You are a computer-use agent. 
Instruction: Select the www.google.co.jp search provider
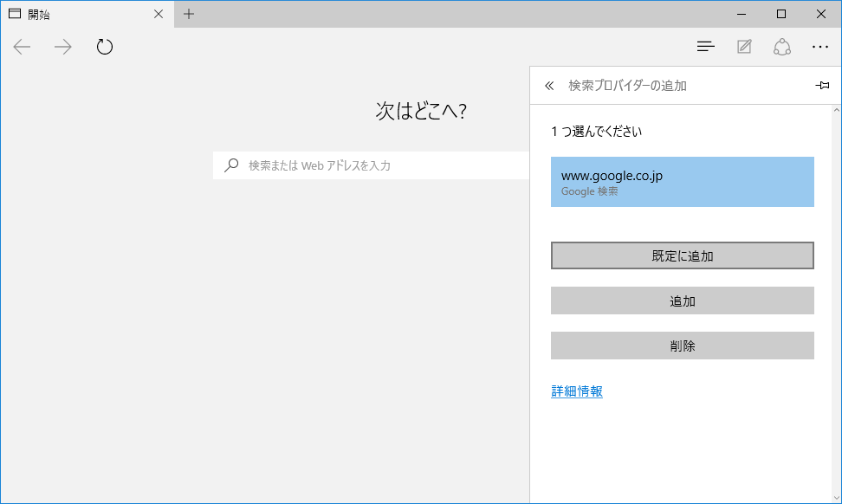(683, 182)
